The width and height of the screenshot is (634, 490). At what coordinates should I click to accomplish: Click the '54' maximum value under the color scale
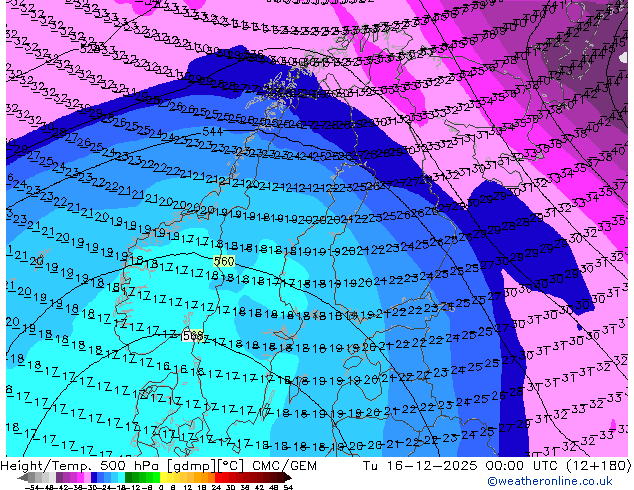288,487
